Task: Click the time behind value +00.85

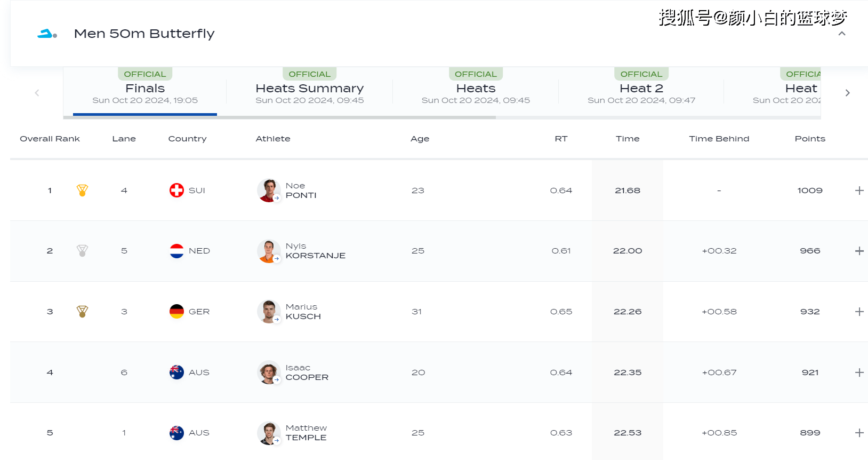Action: 719,433
